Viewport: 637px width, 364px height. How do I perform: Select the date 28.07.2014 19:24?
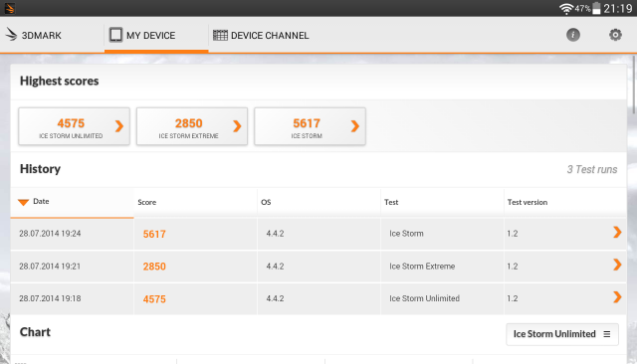coord(50,234)
